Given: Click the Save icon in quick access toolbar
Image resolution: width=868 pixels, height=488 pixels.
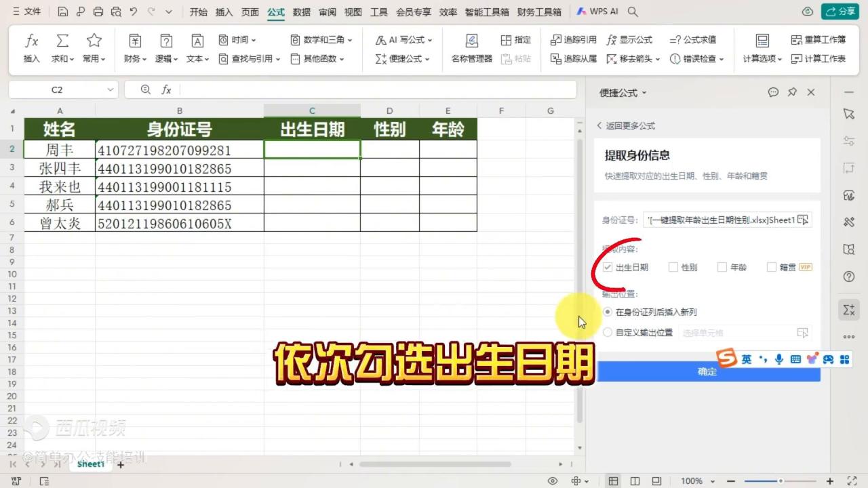Looking at the screenshot, I should (63, 12).
